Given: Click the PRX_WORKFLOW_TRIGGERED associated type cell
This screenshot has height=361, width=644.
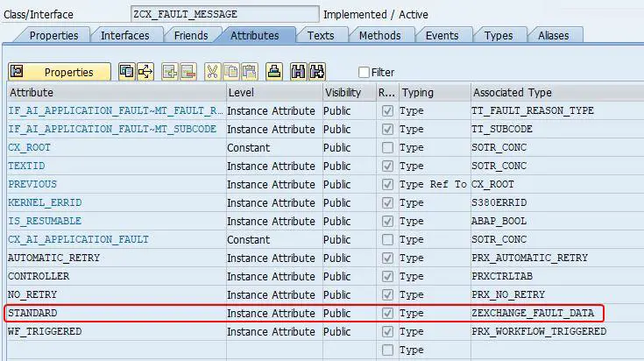Looking at the screenshot, I should (557, 331).
